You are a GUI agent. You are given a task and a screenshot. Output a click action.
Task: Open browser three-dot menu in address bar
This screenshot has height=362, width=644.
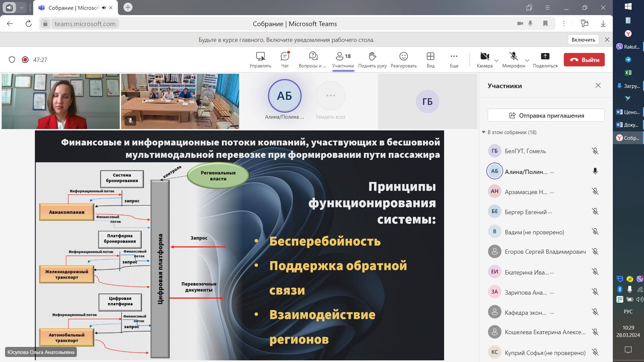point(564,23)
